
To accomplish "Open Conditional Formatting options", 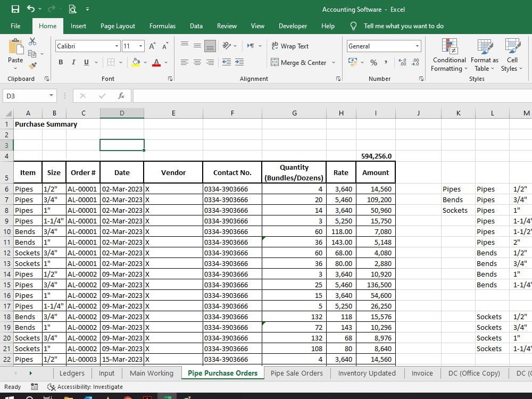I will coord(449,56).
